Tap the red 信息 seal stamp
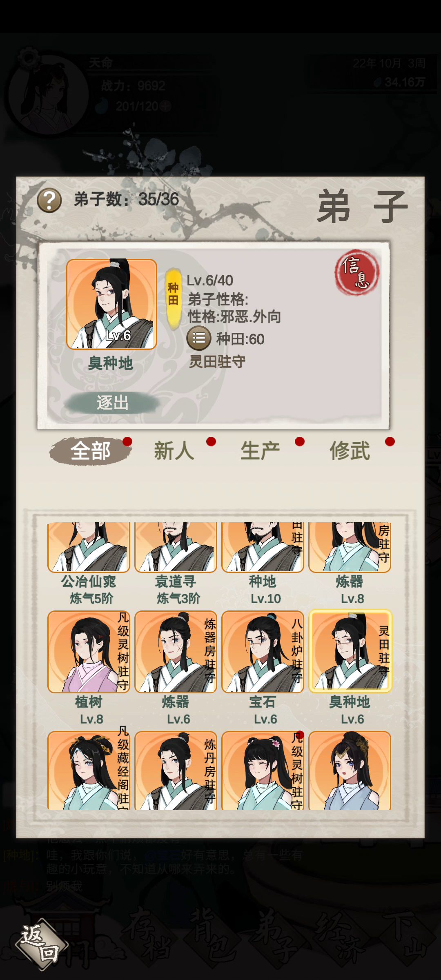This screenshot has width=441, height=980. click(x=357, y=272)
